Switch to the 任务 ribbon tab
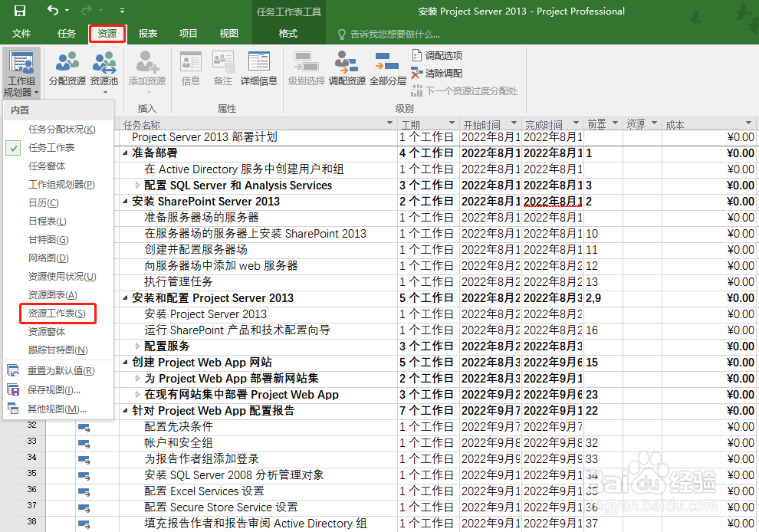 click(66, 34)
